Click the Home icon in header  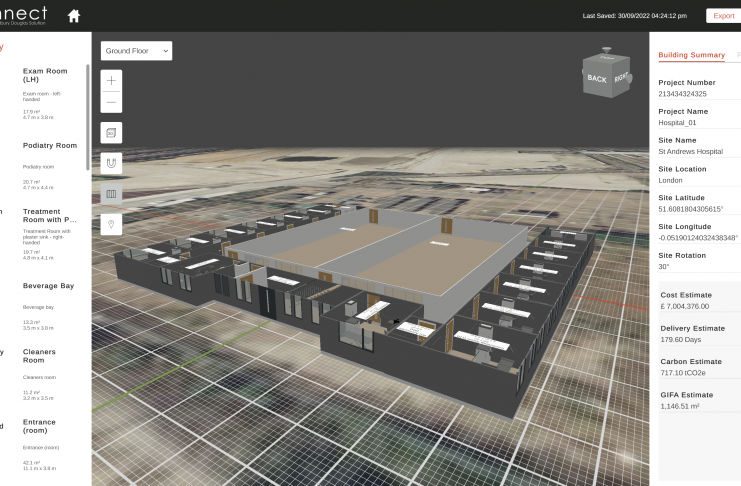coord(74,16)
